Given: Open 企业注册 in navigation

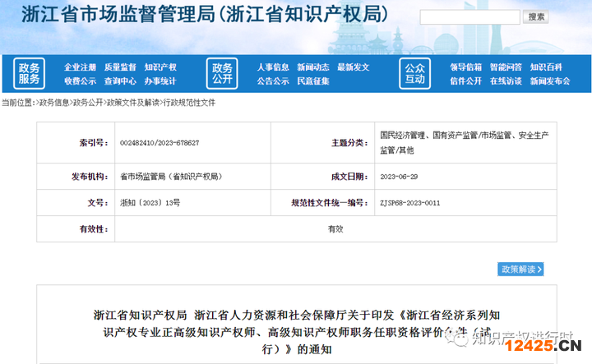Looking at the screenshot, I should point(81,67).
